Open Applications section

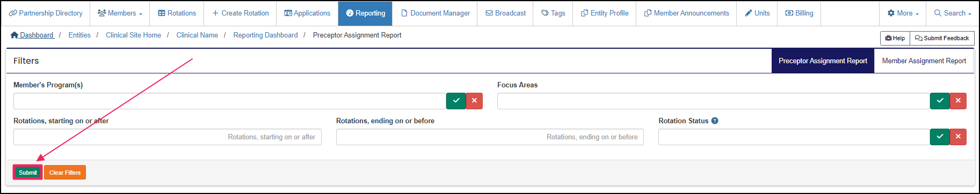[x=307, y=13]
